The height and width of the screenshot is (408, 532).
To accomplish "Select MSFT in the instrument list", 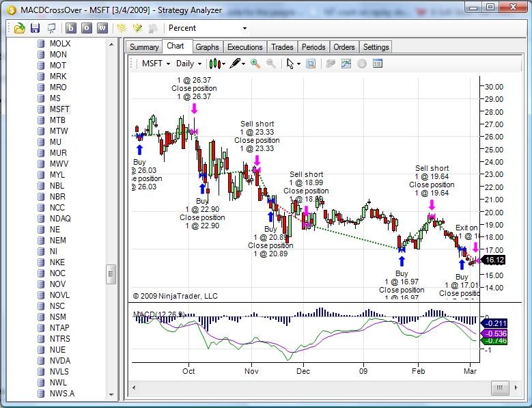I will pos(59,109).
